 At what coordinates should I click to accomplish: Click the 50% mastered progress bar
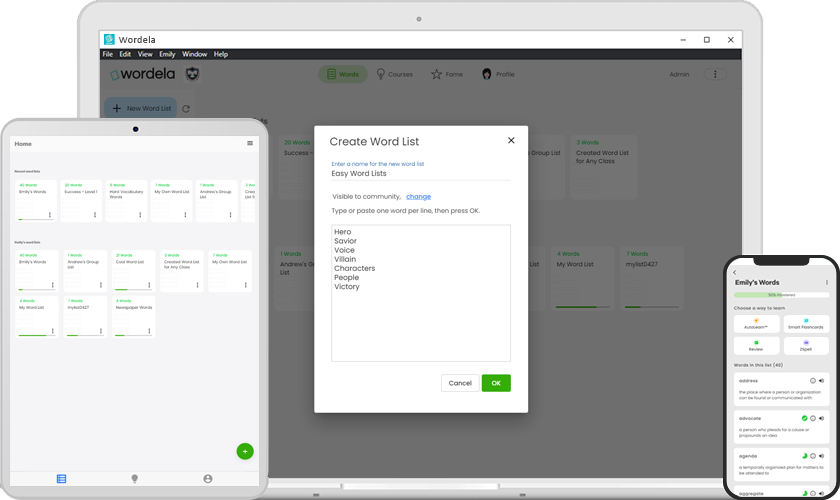click(781, 295)
